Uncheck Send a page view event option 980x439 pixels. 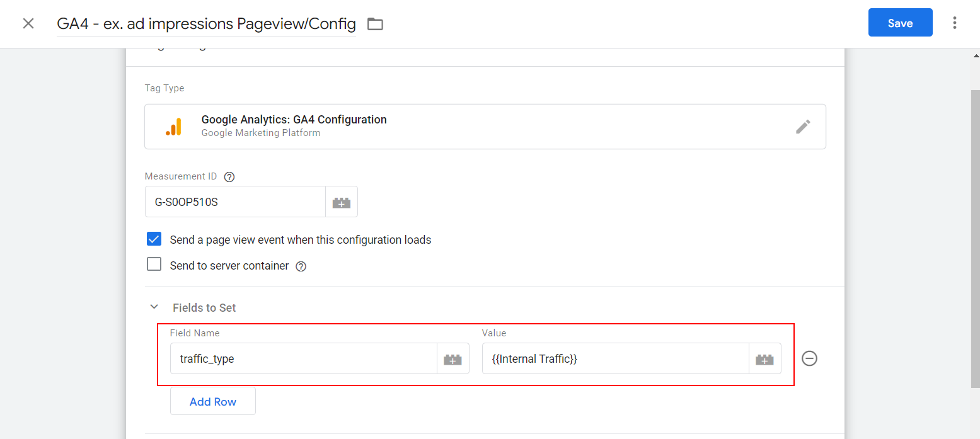point(154,239)
